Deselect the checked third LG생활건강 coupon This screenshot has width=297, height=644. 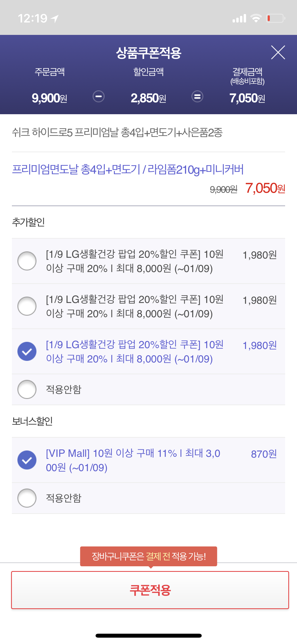tap(27, 351)
